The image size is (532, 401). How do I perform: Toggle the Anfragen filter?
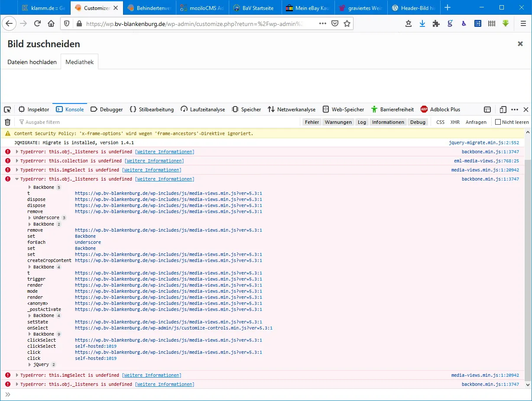point(476,122)
